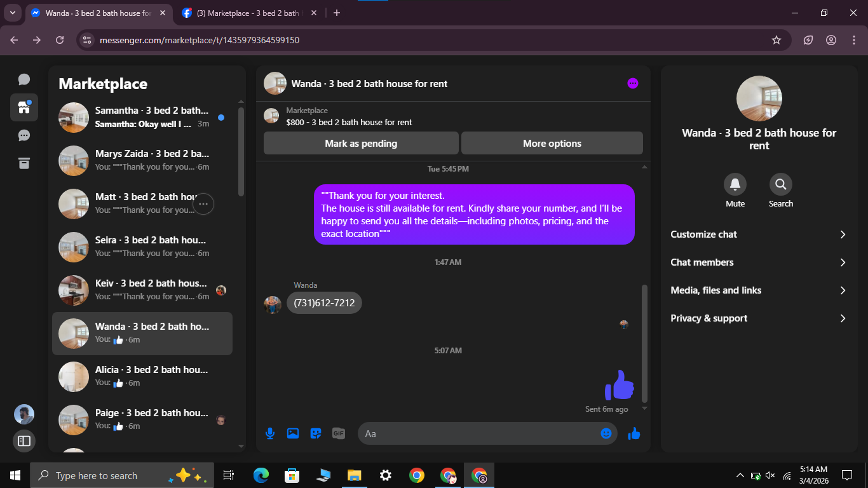868x488 pixels.
Task: Click Mark as pending button
Action: pos(361,144)
